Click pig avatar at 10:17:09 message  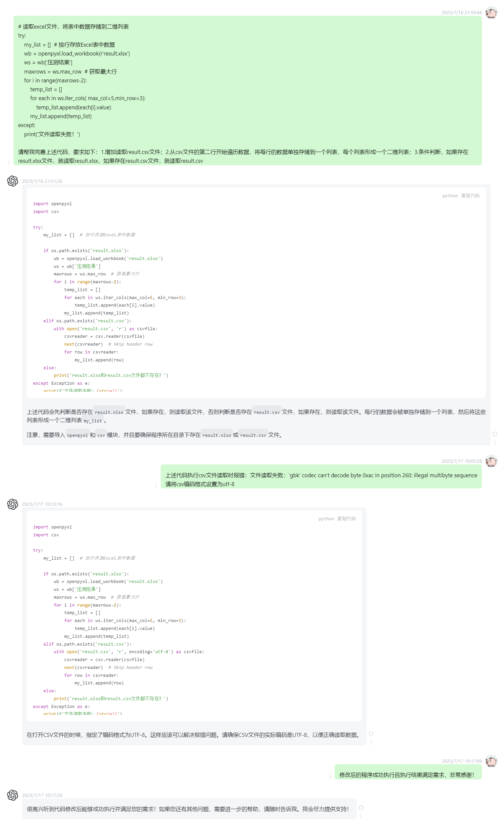[x=491, y=761]
